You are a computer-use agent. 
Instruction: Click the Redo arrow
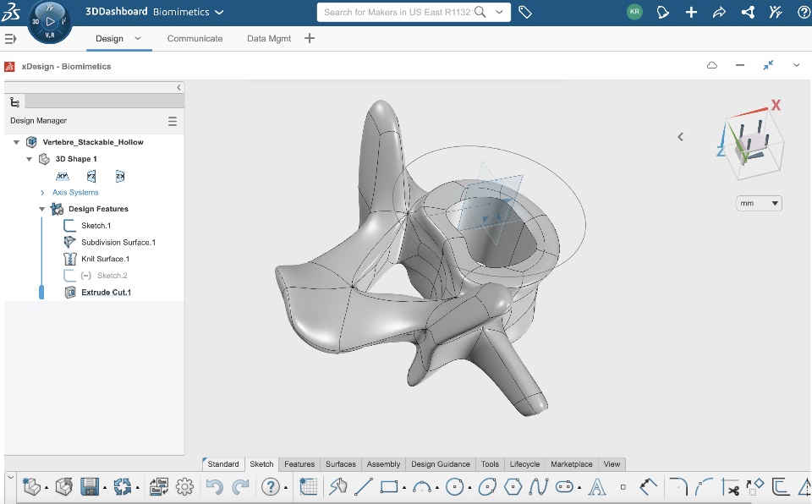[240, 487]
